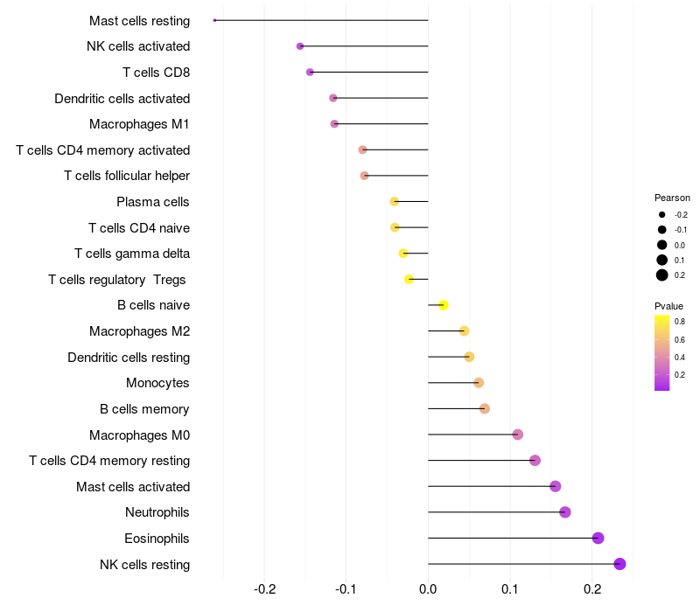Click the Plasma cells axis label
700x612 pixels.
(x=153, y=202)
